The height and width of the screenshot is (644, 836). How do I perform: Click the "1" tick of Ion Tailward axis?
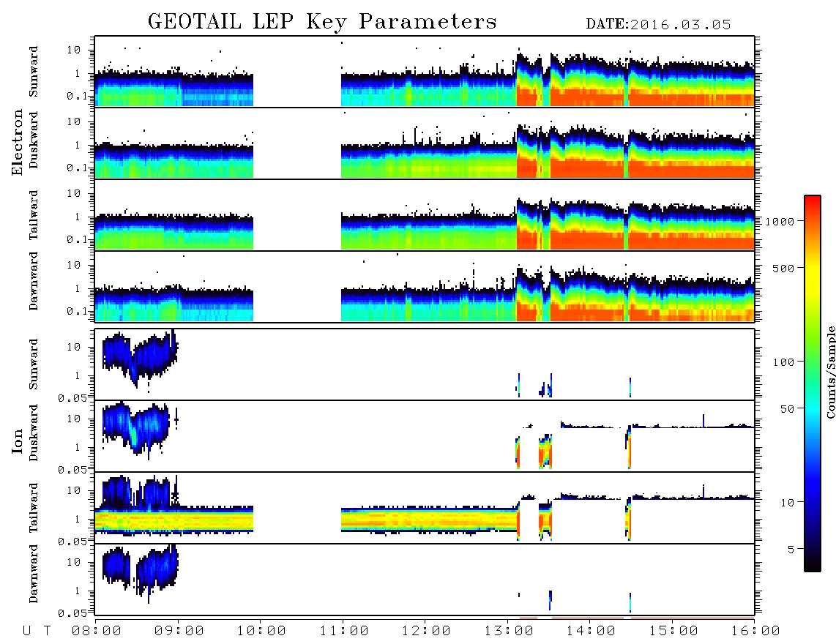tap(78, 520)
